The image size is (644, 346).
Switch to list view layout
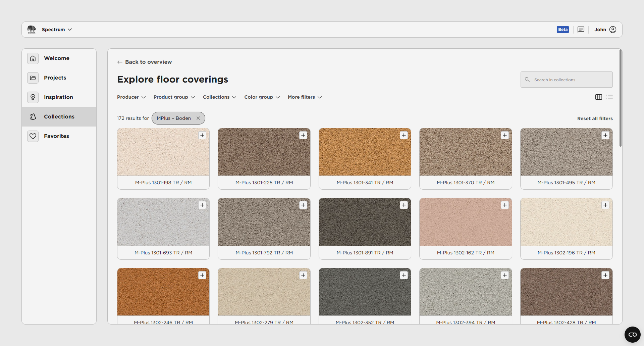pos(609,97)
